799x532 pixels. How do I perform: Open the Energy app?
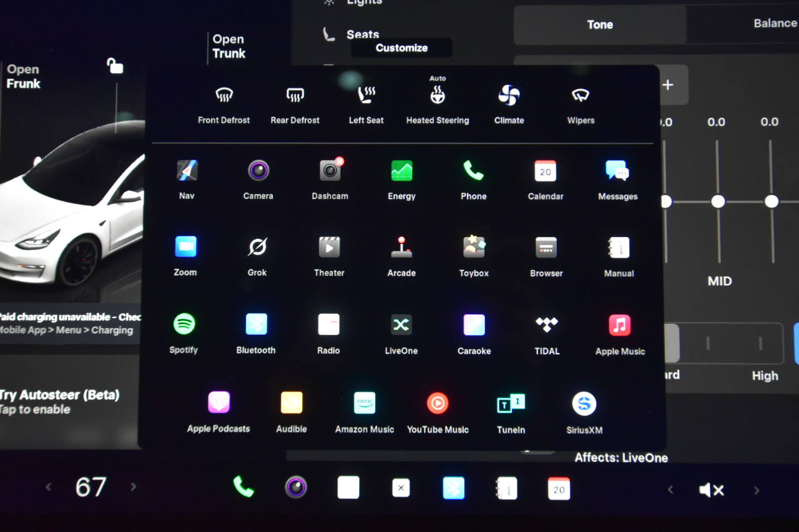(x=401, y=170)
